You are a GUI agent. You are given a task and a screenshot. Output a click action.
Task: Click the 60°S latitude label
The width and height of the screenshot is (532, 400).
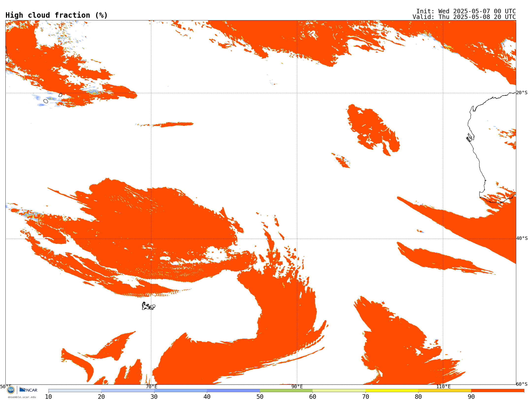coord(522,384)
